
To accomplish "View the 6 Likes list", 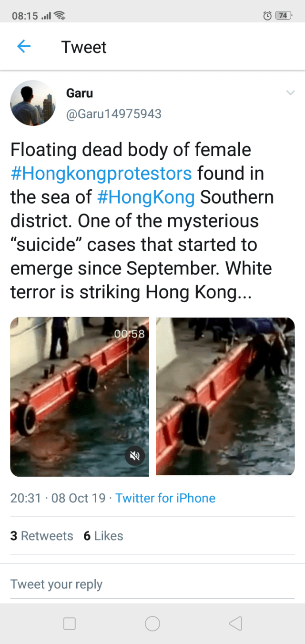I will click(x=103, y=536).
